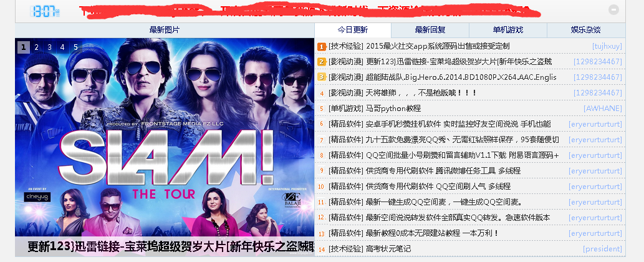Open post 天将雄狮，，，不是枪版哦！！！
Image resolution: width=644 pixels, height=262 pixels.
pyautogui.click(x=421, y=93)
